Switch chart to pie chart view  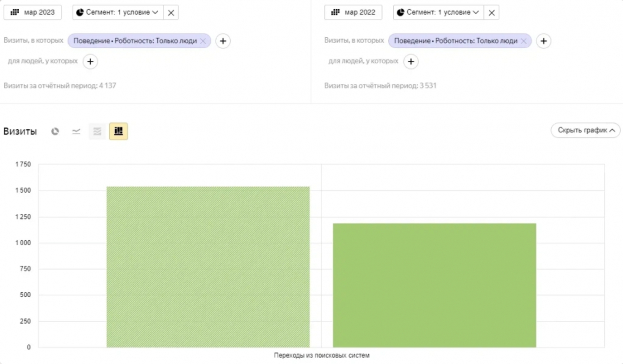[x=55, y=131]
